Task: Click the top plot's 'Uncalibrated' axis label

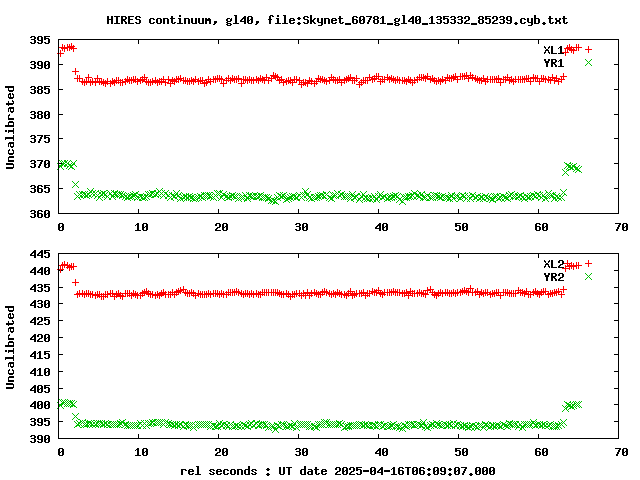Action: click(x=10, y=127)
